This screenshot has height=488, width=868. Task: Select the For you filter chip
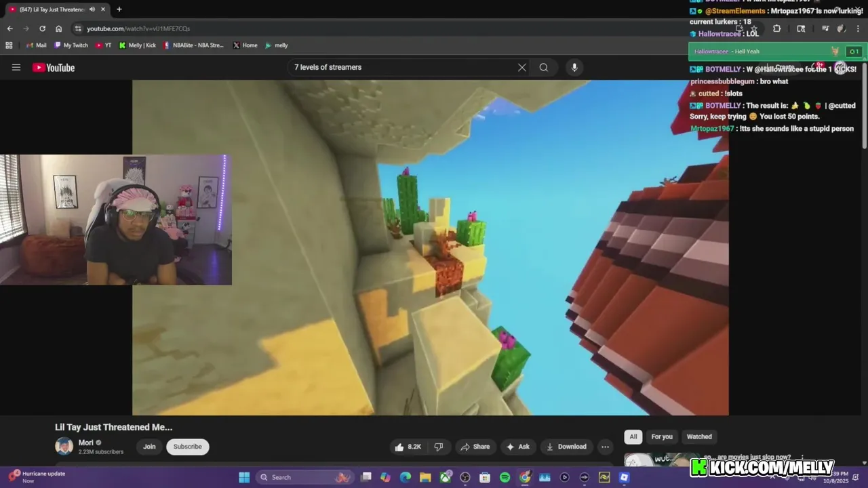pyautogui.click(x=662, y=436)
